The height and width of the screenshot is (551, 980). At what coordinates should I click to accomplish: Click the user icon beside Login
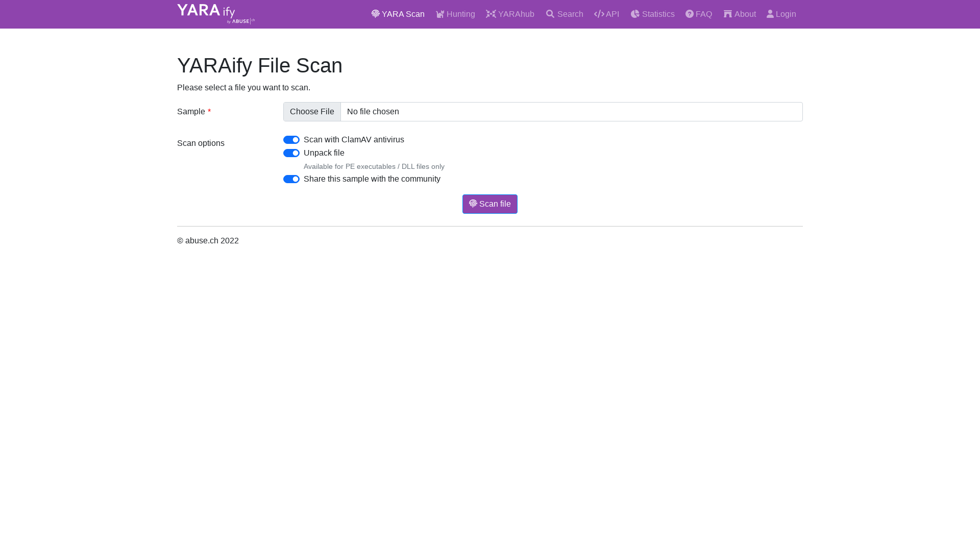point(770,14)
